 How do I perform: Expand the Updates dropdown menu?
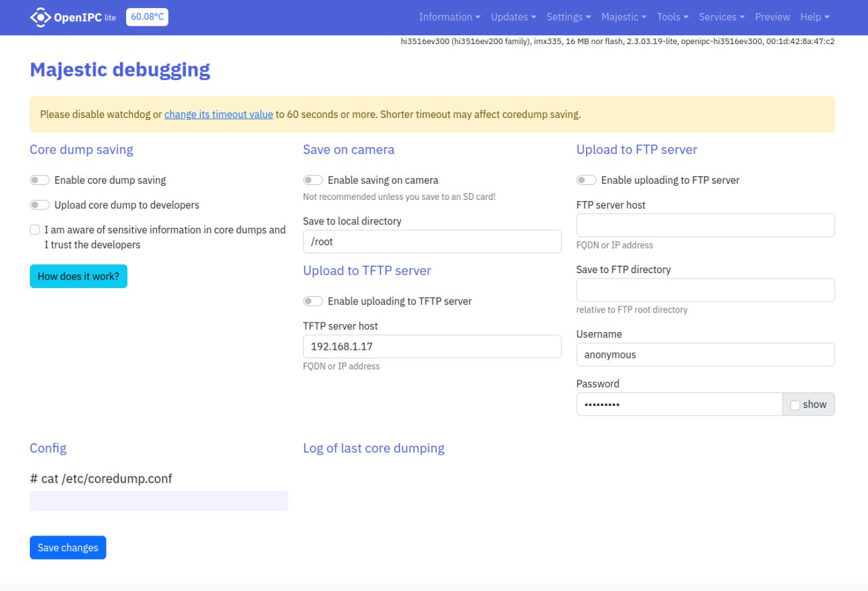click(513, 17)
